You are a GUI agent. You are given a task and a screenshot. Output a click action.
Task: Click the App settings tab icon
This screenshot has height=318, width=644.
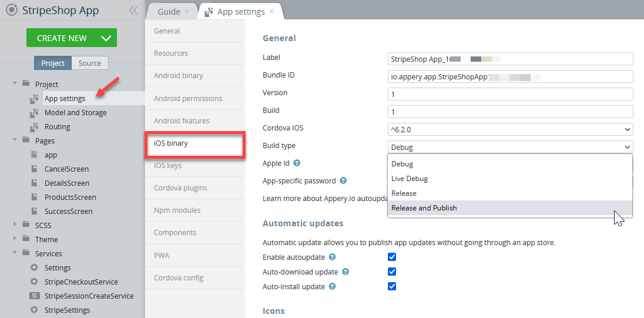[209, 12]
